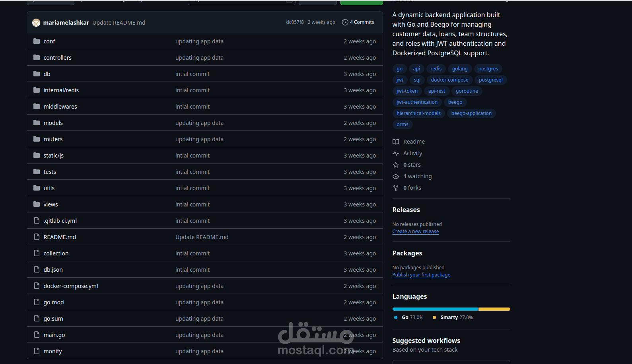Open the Go 73.0% language link
This screenshot has width=632, height=364.
tap(408, 317)
